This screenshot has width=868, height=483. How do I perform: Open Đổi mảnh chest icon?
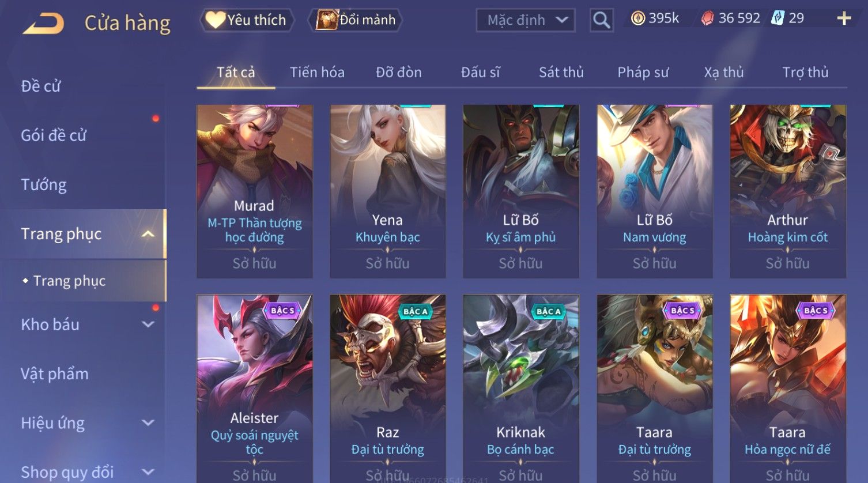click(x=327, y=20)
